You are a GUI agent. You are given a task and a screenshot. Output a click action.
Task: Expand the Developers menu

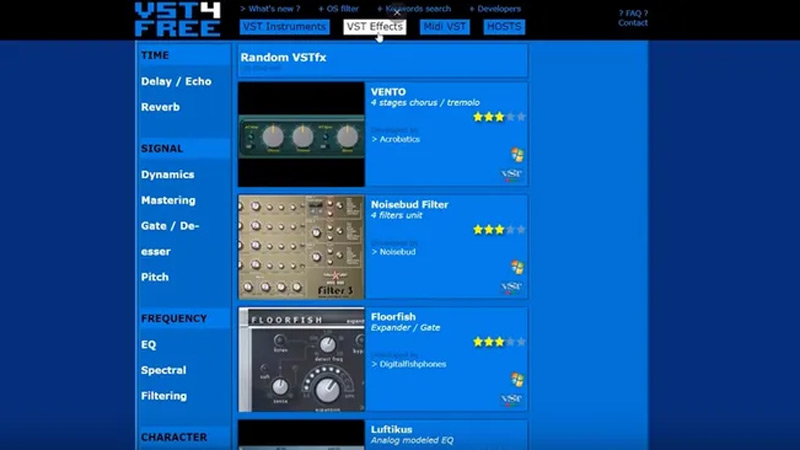498,9
